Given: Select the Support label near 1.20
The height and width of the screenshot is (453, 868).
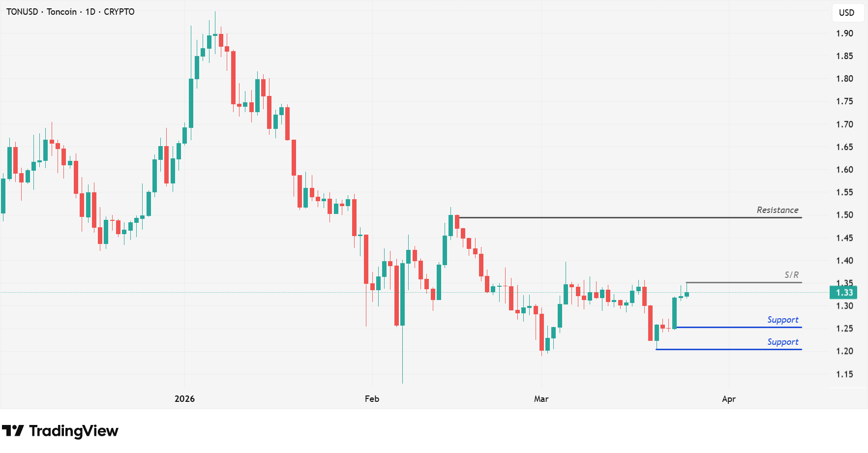Looking at the screenshot, I should pyautogui.click(x=782, y=342).
